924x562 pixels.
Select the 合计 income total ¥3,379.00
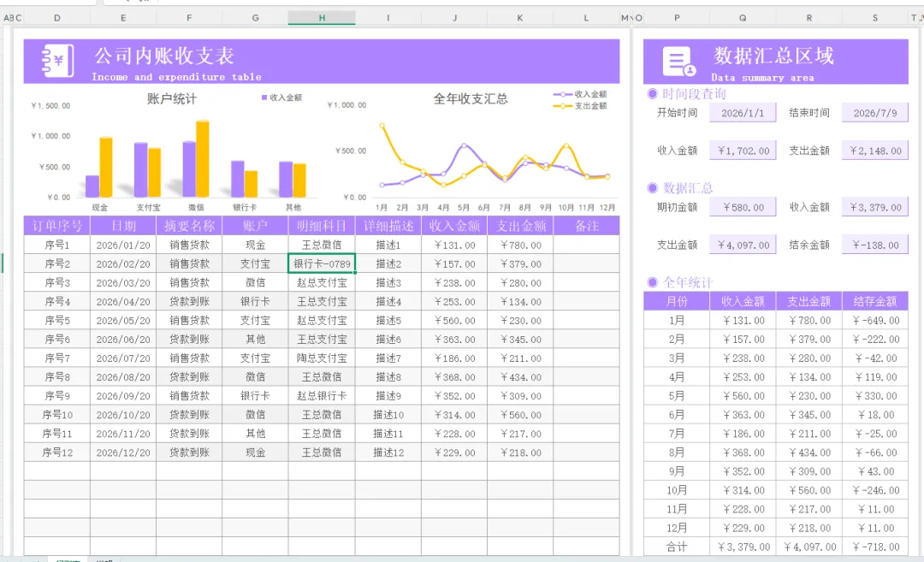pos(743,547)
